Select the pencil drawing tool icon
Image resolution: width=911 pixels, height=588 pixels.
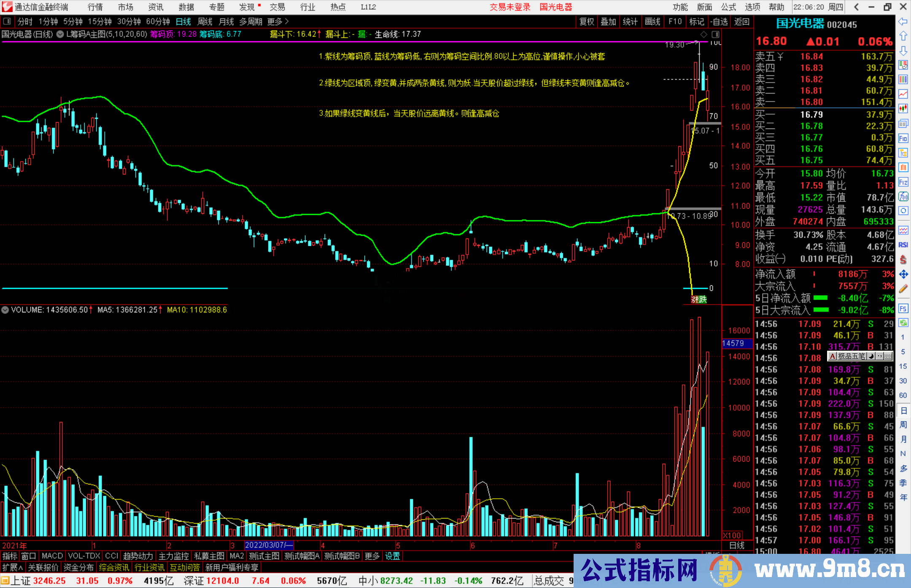[x=903, y=289]
